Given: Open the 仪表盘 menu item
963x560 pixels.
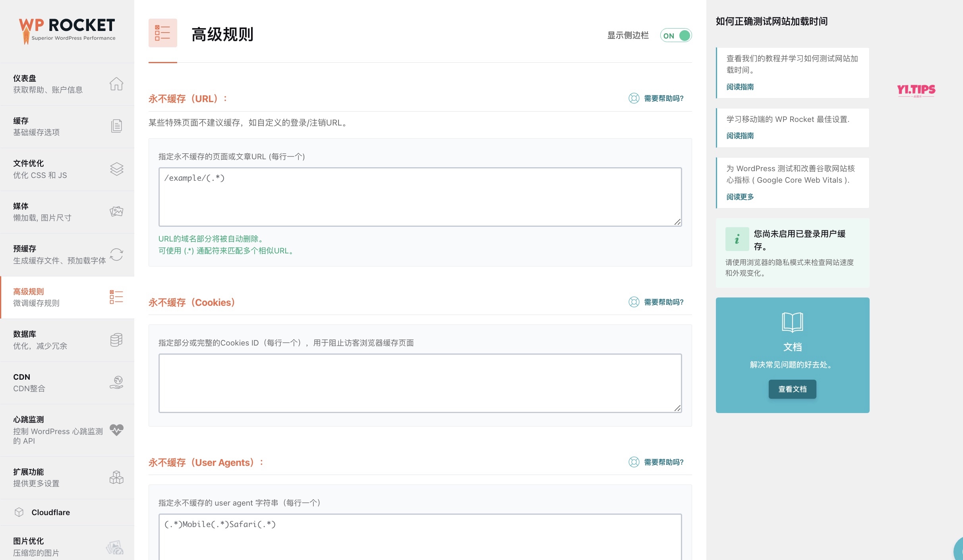Looking at the screenshot, I should [x=67, y=84].
